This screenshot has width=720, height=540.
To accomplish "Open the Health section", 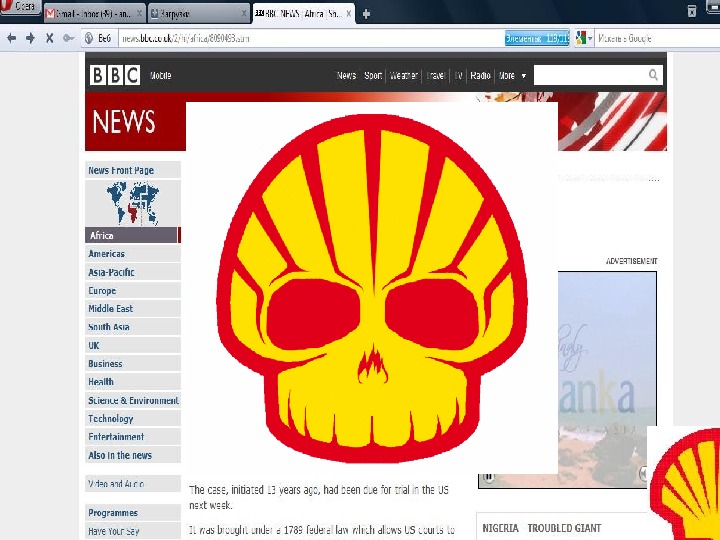I will click(x=133, y=382).
